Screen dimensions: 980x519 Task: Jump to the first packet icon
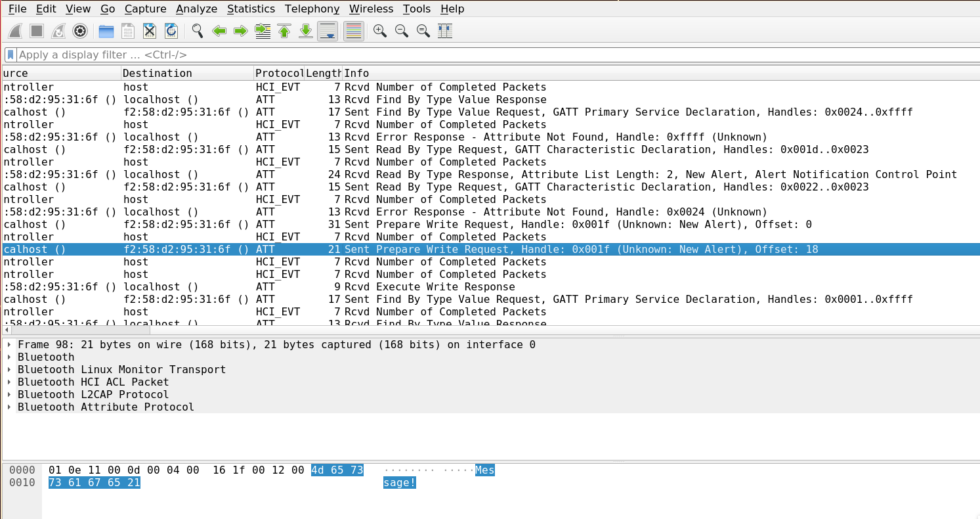coord(284,31)
